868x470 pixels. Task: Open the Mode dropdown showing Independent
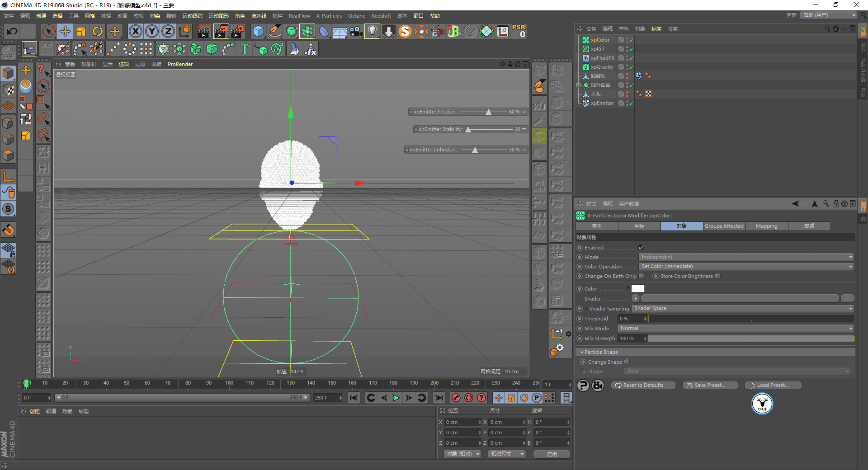pyautogui.click(x=746, y=257)
